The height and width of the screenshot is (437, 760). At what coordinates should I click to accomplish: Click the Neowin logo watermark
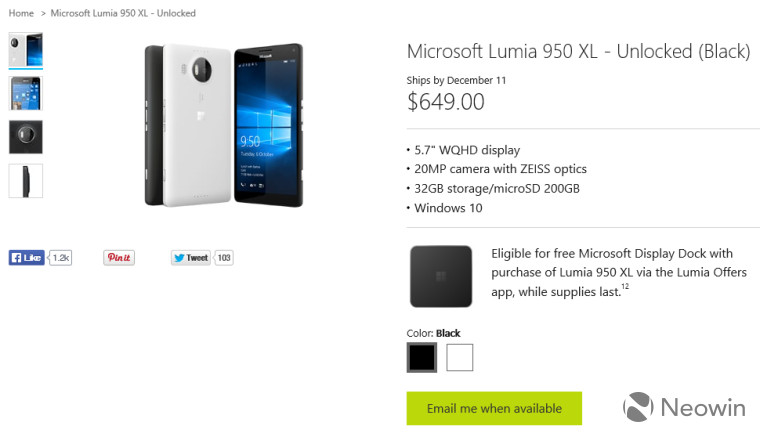pyautogui.click(x=684, y=407)
